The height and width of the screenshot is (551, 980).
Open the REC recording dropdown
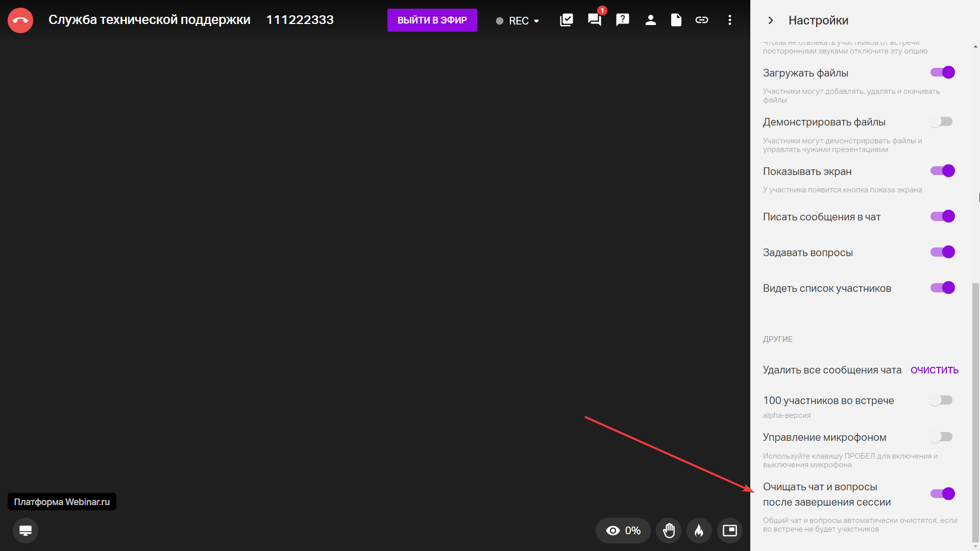tap(518, 21)
